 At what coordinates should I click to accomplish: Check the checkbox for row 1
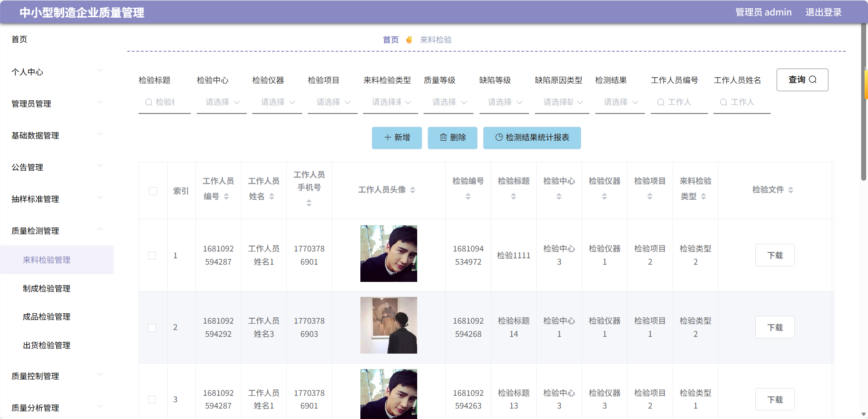152,256
